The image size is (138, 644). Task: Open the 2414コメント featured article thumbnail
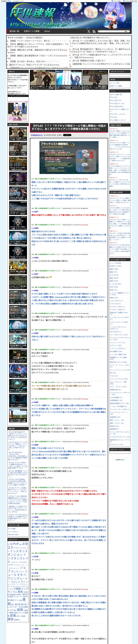pos(95,80)
